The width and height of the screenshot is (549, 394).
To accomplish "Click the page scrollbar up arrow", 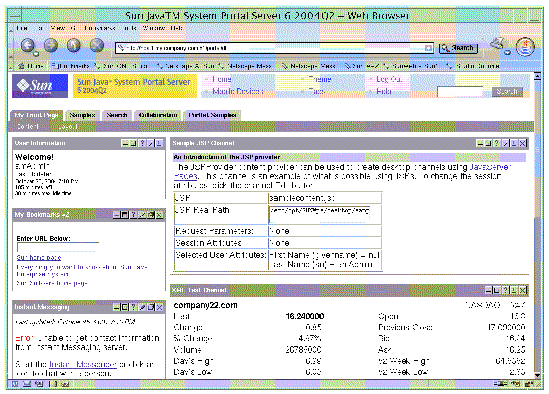I will [537, 77].
